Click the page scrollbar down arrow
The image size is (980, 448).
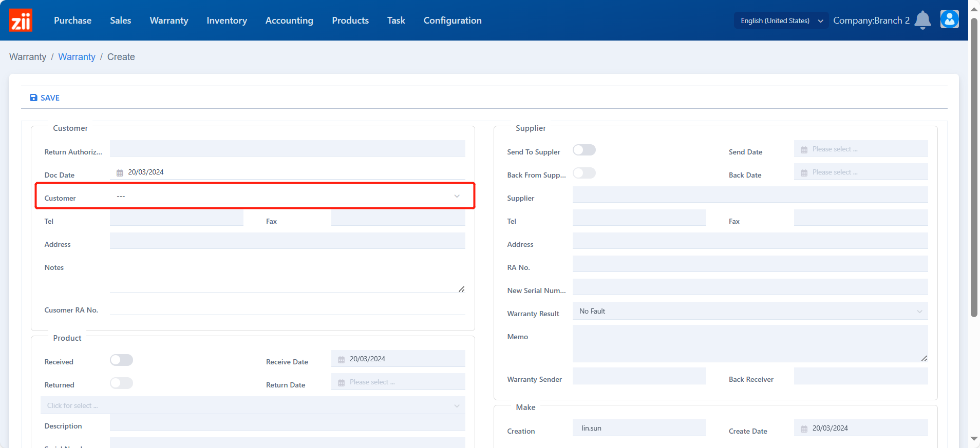[x=974, y=439]
